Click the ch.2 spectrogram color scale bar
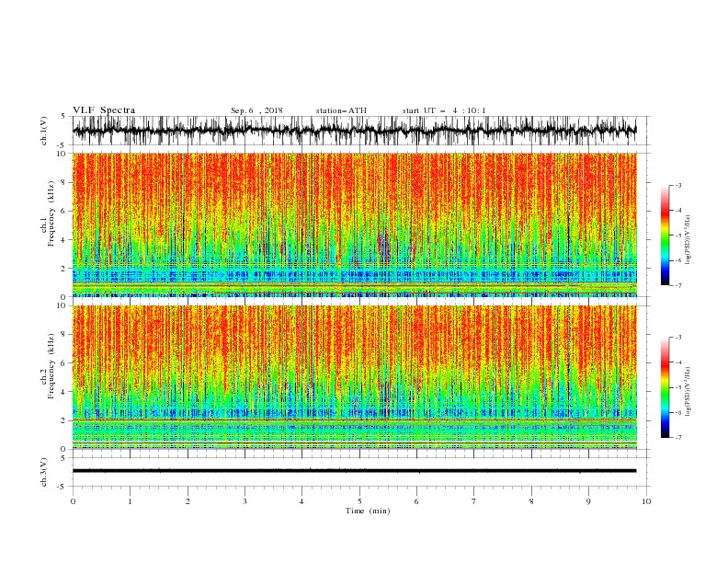 [665, 387]
